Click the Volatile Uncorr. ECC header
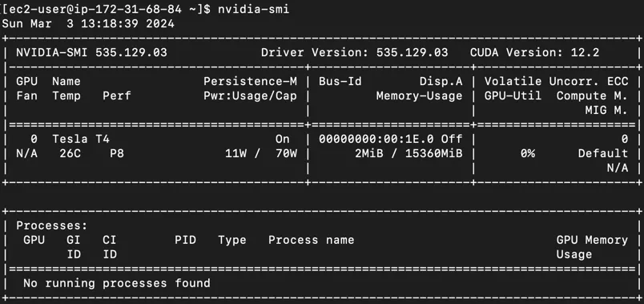Viewport: 644px width, 304px height. [556, 82]
